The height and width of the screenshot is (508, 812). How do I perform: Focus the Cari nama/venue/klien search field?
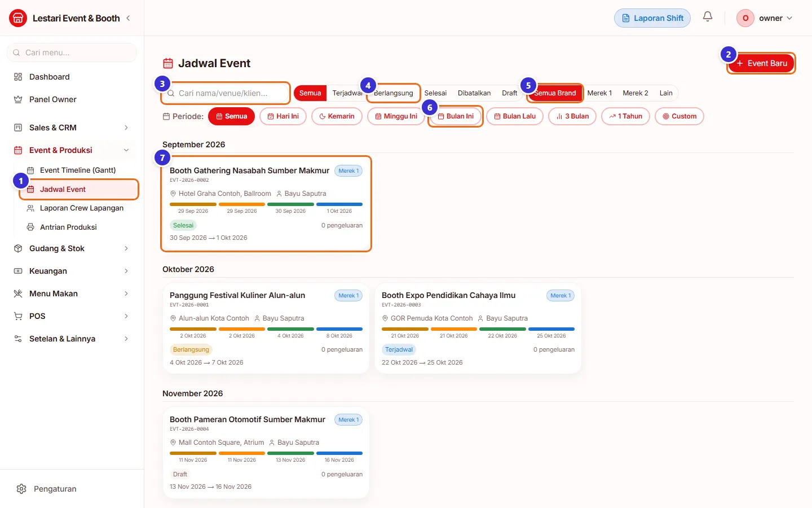pyautogui.click(x=226, y=93)
